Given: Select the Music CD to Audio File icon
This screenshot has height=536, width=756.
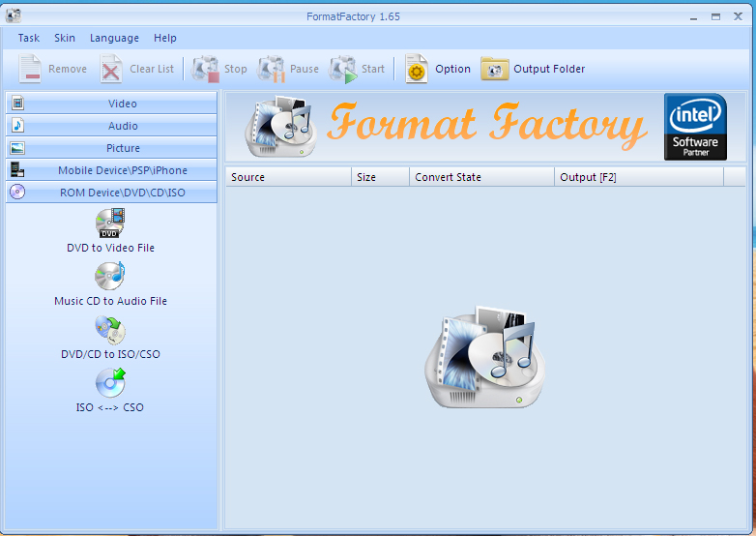Looking at the screenshot, I should 110,276.
